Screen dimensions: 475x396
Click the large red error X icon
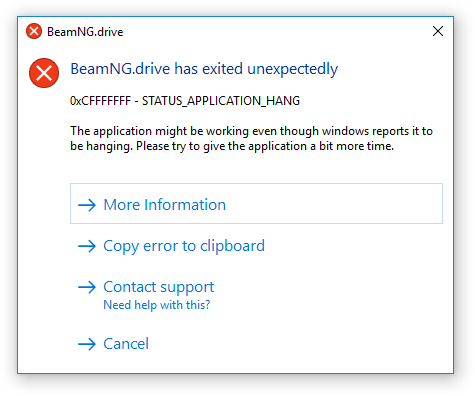(x=44, y=73)
